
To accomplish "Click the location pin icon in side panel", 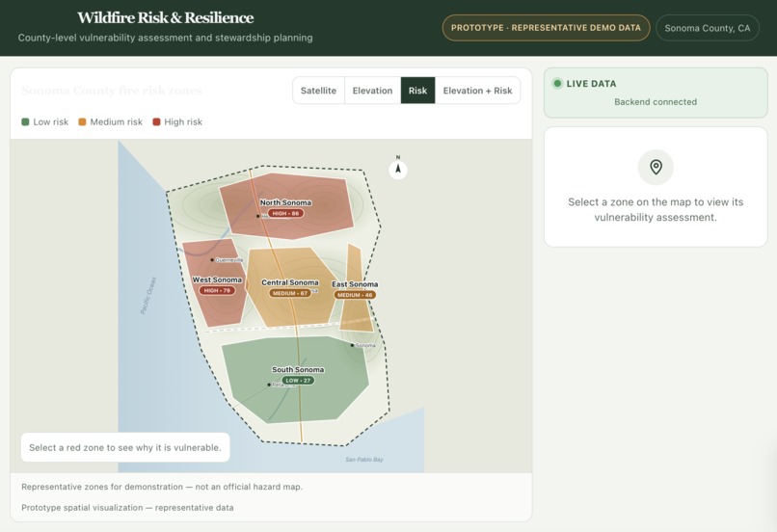I will (x=656, y=167).
